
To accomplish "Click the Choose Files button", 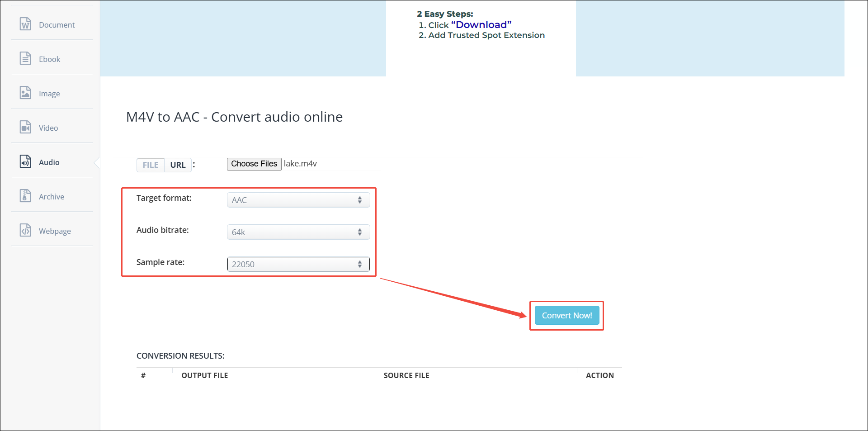I will coord(254,164).
